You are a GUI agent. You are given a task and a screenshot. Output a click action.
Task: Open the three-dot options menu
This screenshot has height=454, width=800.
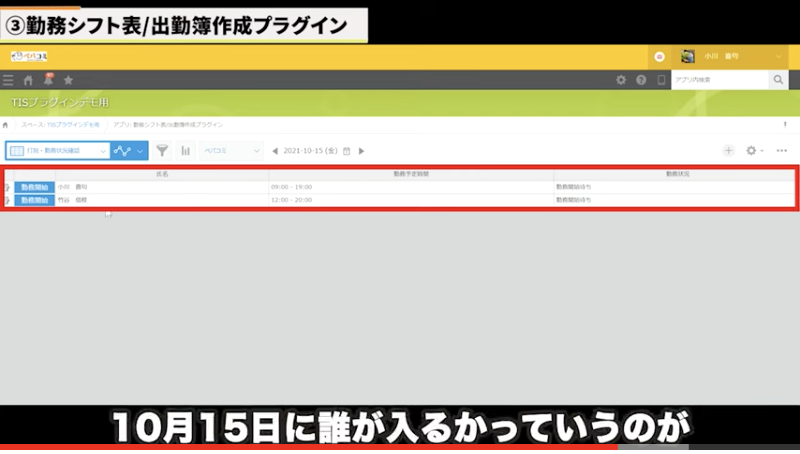[782, 151]
